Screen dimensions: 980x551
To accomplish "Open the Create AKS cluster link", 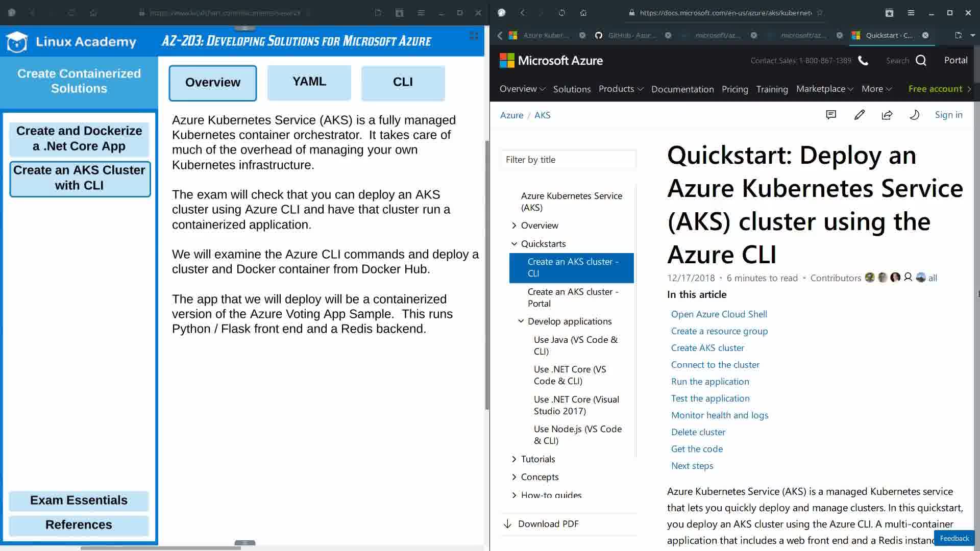I will 707,348.
